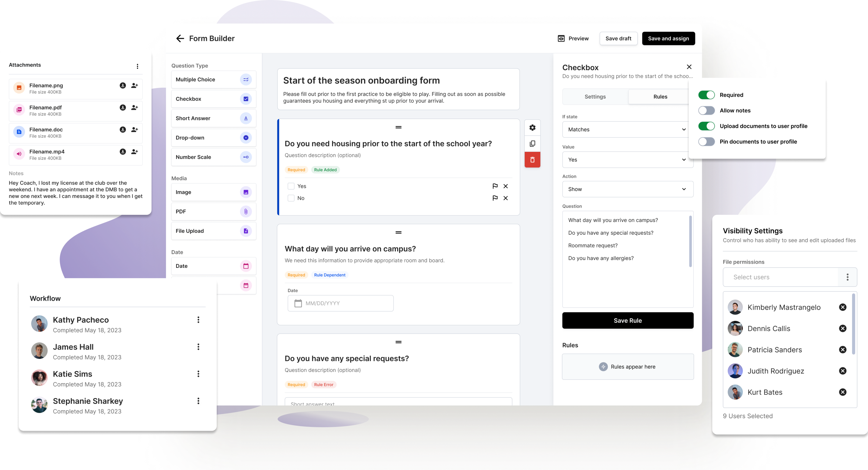Click the back arrow beside Form Builder
The height and width of the screenshot is (470, 868).
click(x=180, y=38)
